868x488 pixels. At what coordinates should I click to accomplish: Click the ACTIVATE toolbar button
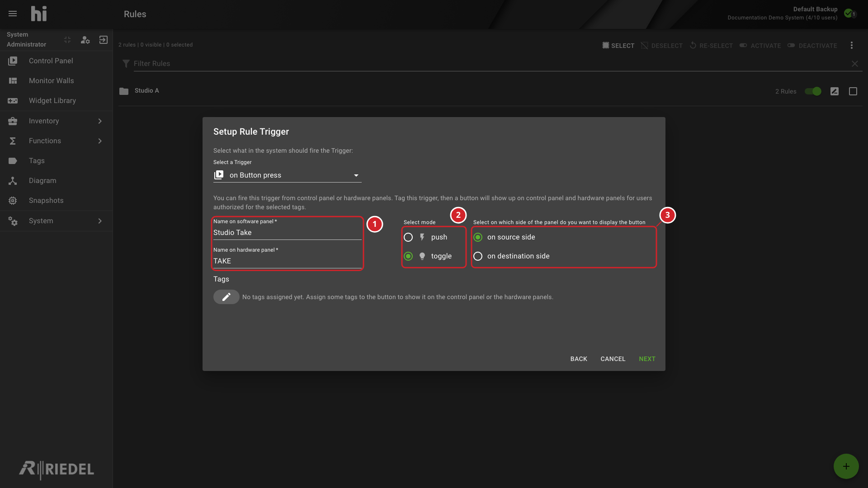pyautogui.click(x=760, y=46)
